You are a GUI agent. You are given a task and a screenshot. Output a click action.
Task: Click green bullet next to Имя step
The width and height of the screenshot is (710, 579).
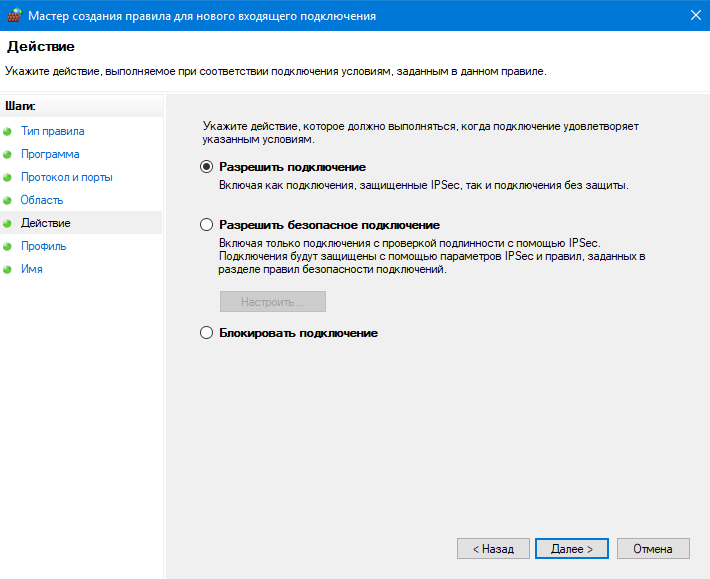coord(8,269)
